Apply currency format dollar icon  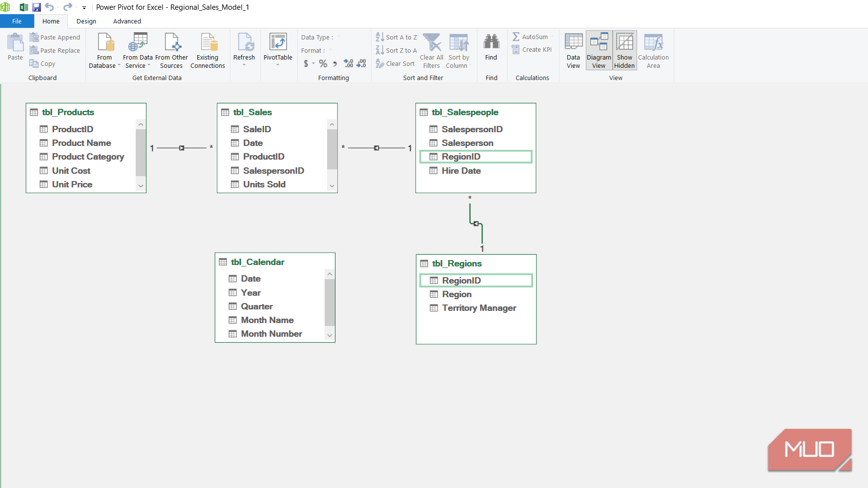[306, 63]
